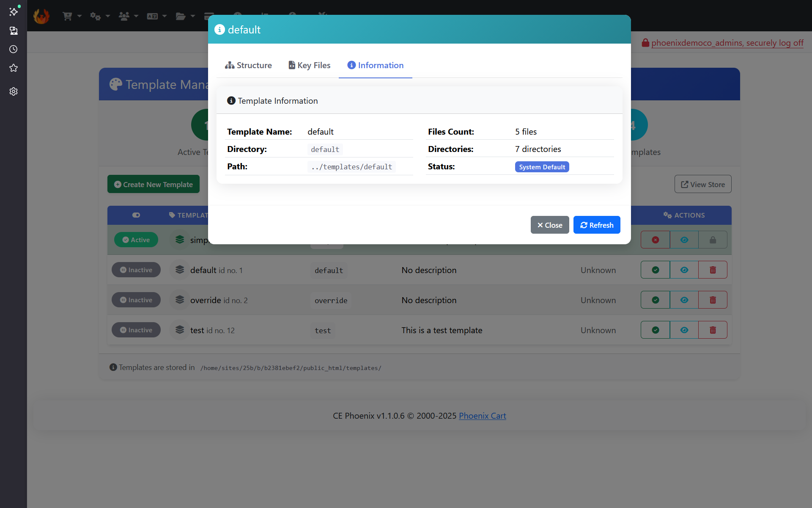Open the Phoenix Cart footer link

483,416
